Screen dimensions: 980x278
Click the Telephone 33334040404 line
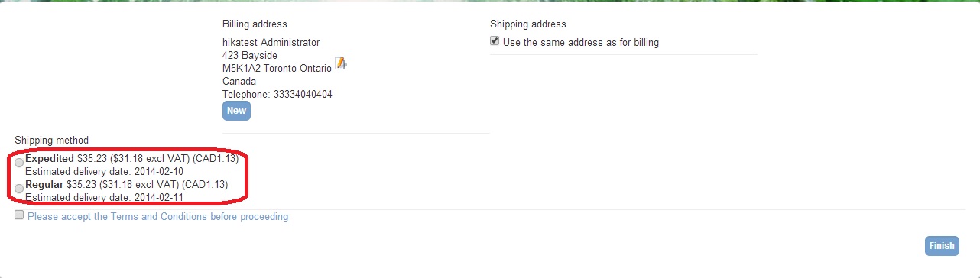point(277,94)
